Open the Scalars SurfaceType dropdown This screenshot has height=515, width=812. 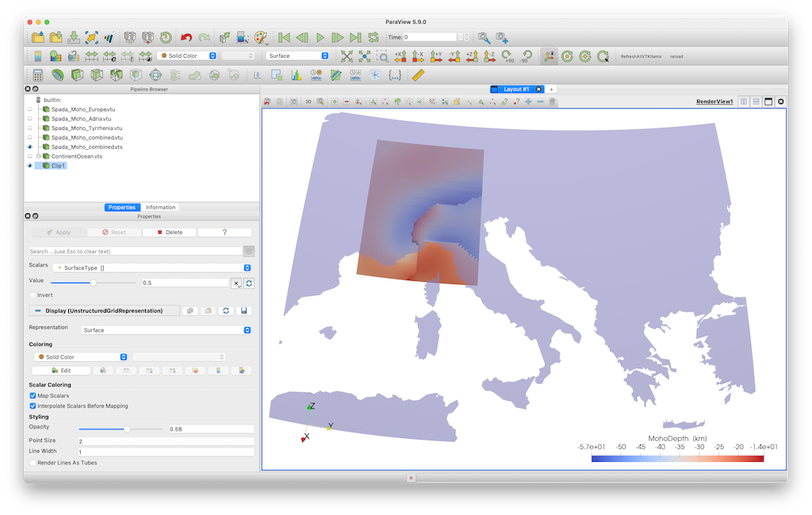[151, 268]
